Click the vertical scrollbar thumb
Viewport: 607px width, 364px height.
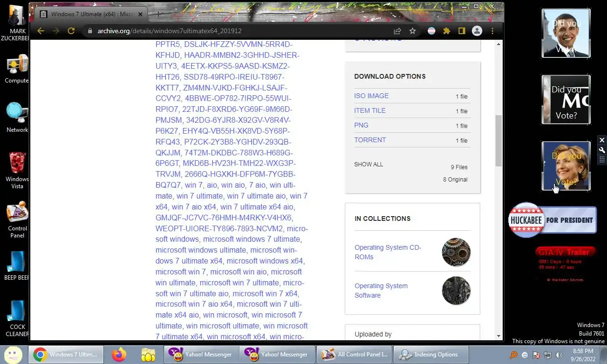pyautogui.click(x=498, y=140)
